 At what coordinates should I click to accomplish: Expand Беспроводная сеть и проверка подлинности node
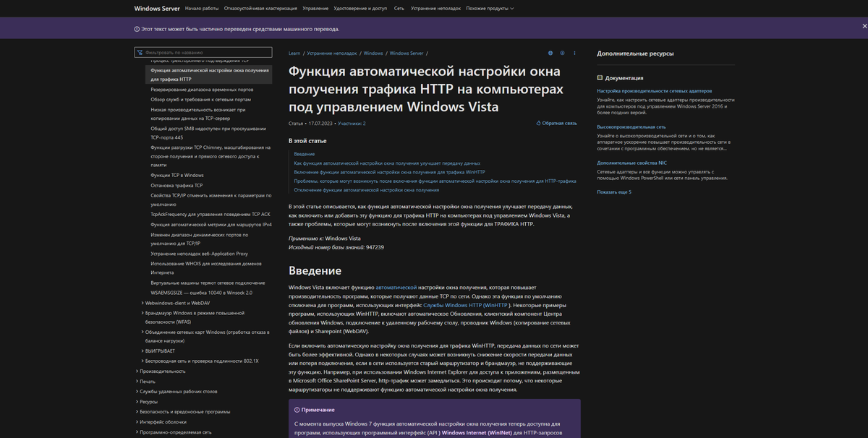(x=142, y=361)
